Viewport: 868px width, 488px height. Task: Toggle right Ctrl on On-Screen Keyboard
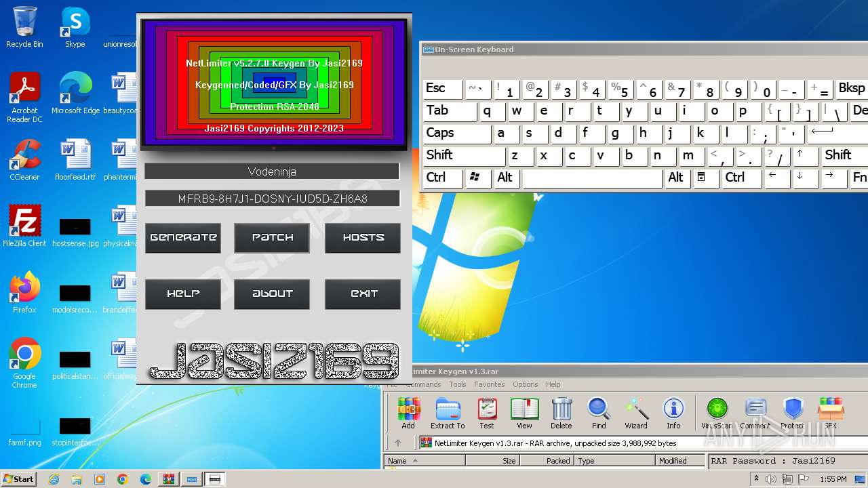pyautogui.click(x=741, y=178)
